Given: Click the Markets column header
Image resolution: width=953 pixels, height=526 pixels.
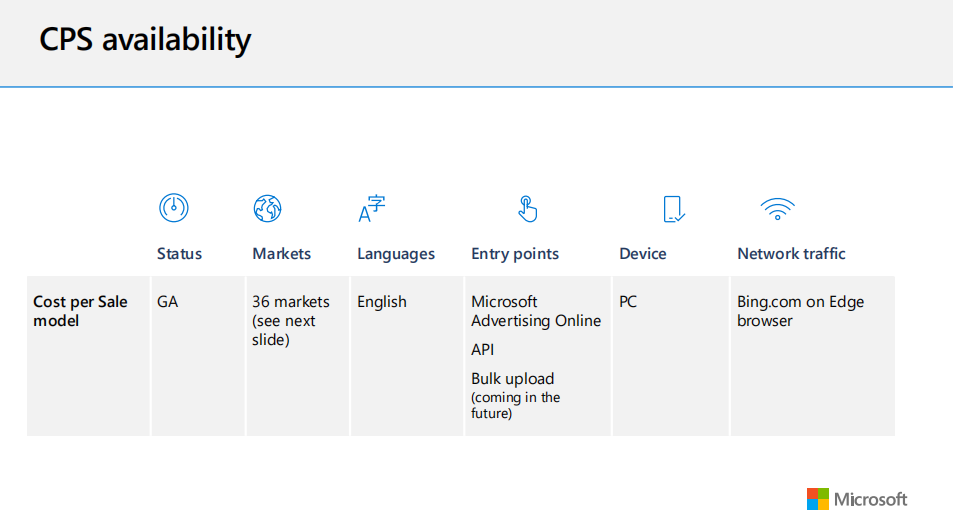Looking at the screenshot, I should click(x=281, y=254).
